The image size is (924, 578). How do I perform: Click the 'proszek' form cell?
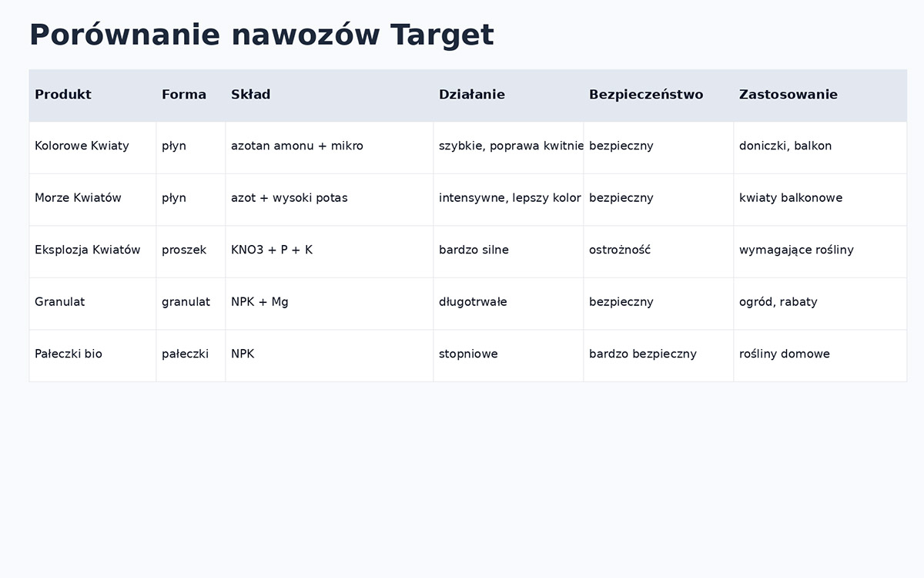191,251
